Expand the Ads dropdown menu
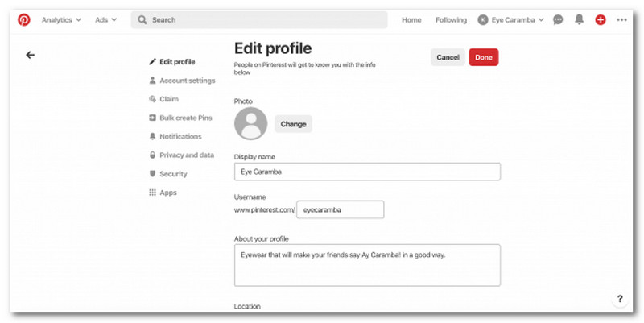644x323 pixels. pyautogui.click(x=107, y=20)
